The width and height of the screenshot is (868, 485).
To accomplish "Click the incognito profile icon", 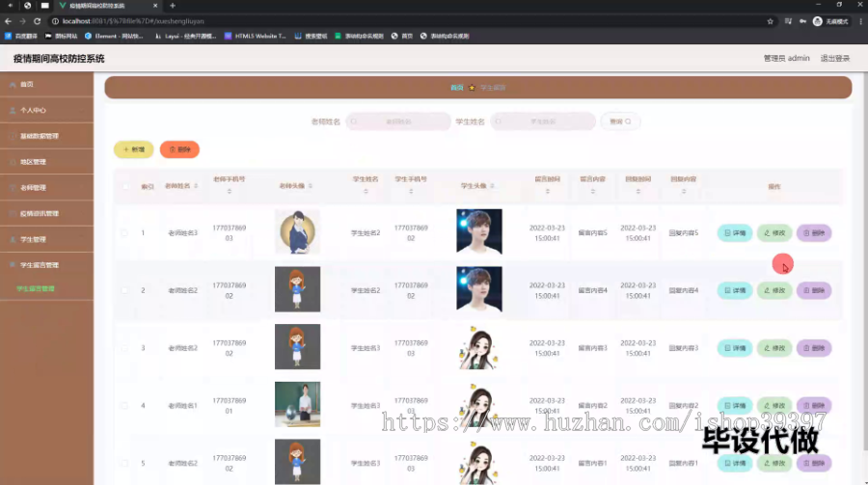I will coord(818,21).
